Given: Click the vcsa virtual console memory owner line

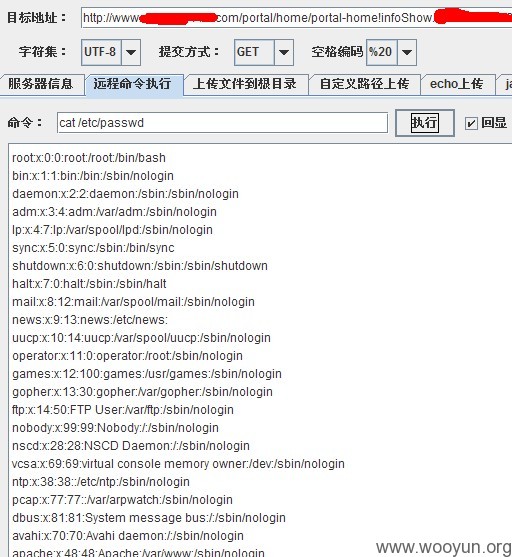Looking at the screenshot, I should click(178, 464).
